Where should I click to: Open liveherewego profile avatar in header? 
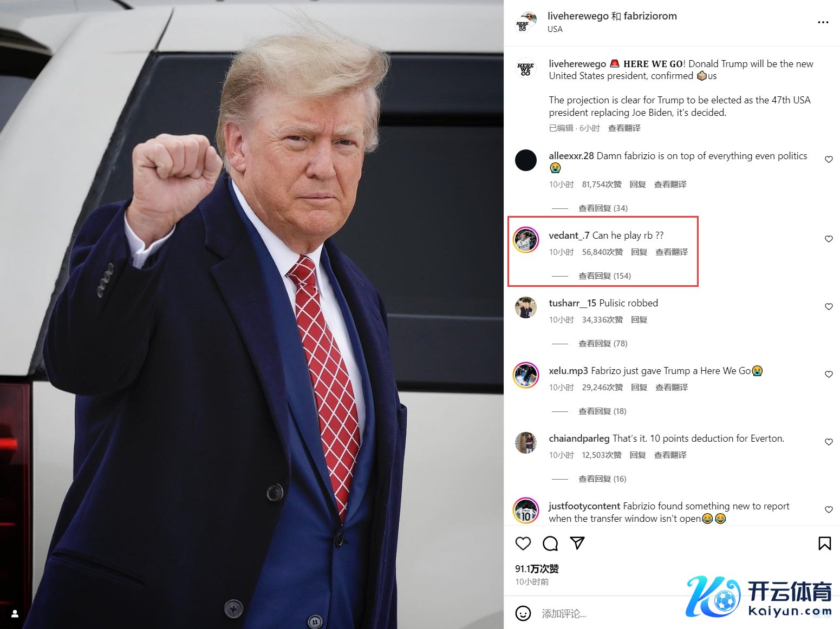pos(525,22)
